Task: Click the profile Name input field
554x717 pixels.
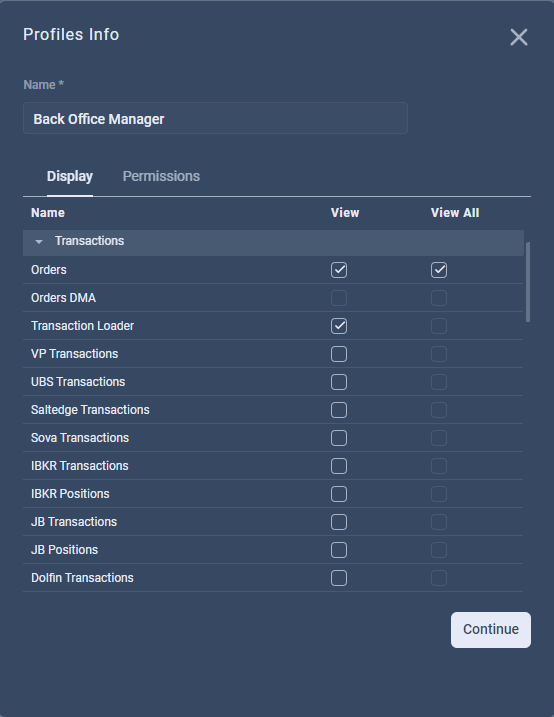Action: tap(215, 118)
